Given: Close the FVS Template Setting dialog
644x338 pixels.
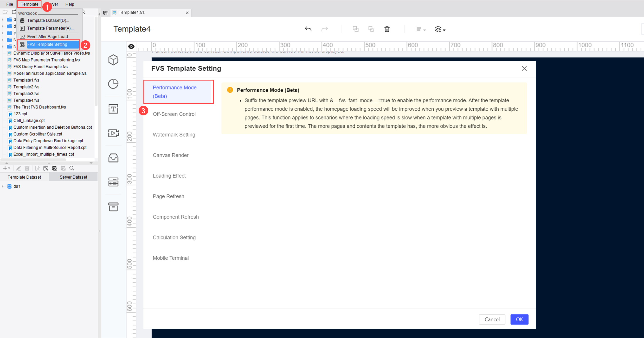Looking at the screenshot, I should (x=524, y=69).
